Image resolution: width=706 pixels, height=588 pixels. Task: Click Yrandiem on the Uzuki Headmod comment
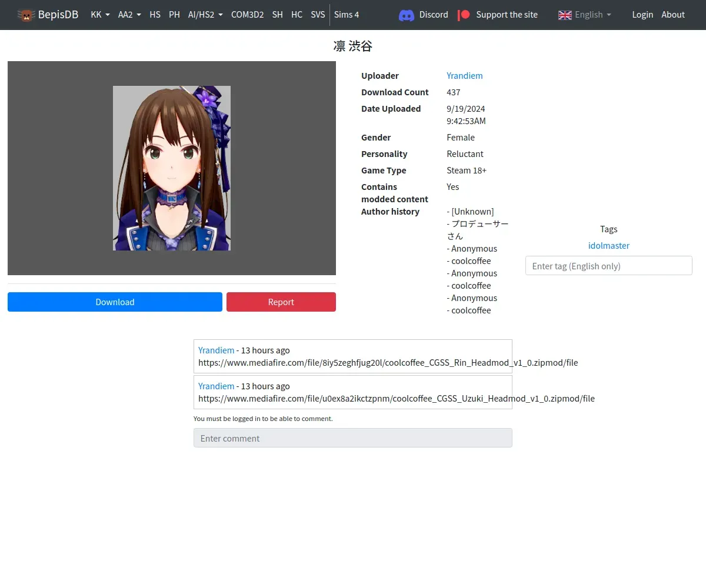coord(216,386)
